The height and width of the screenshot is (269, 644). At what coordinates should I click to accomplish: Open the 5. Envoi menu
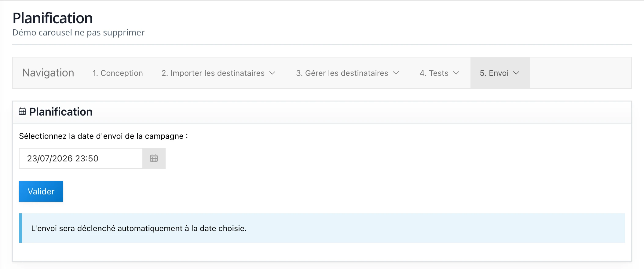[x=500, y=73]
